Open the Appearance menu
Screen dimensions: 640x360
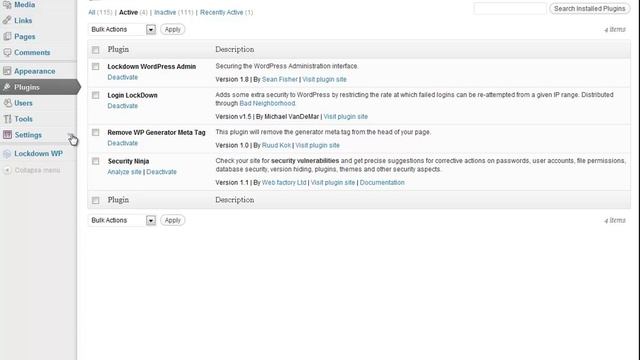pos(35,71)
